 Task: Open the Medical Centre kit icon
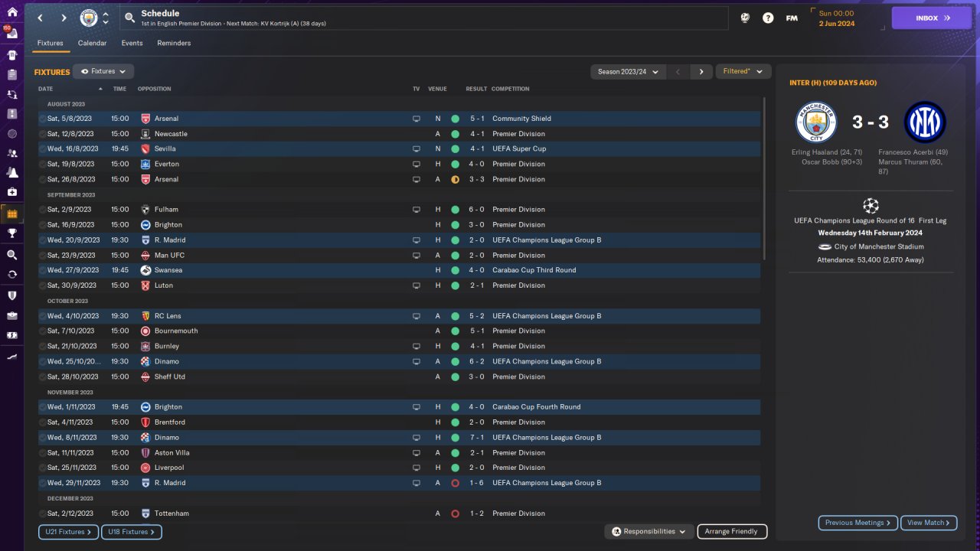[x=11, y=192]
